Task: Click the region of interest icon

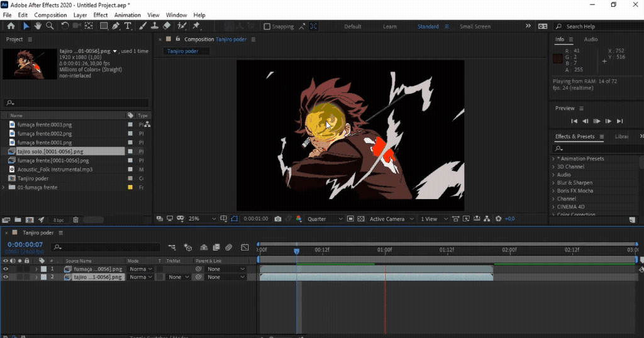Action: (x=350, y=219)
